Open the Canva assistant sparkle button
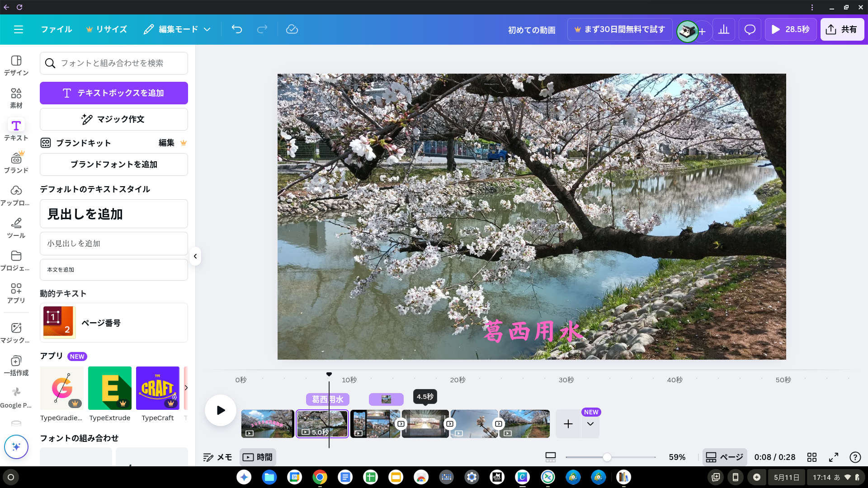This screenshot has height=488, width=868. pyautogui.click(x=16, y=447)
